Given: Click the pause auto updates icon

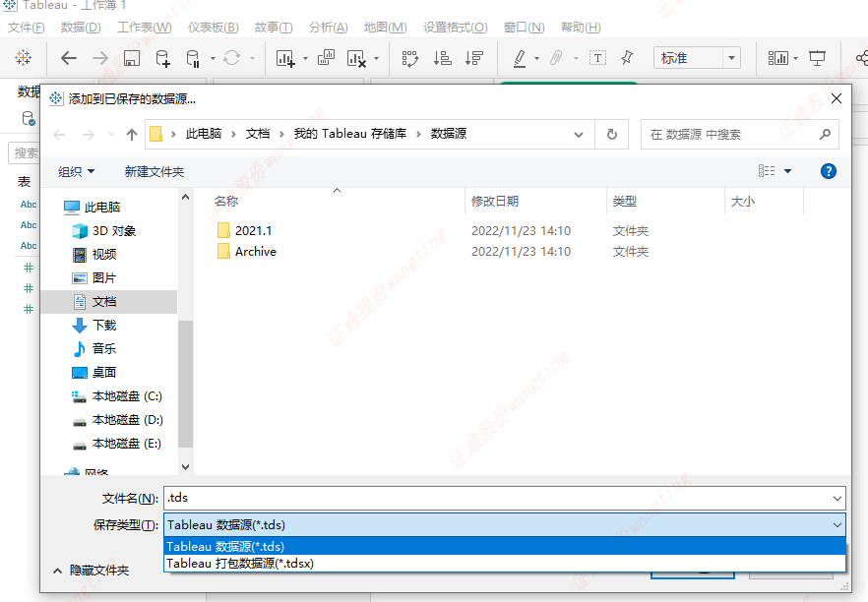Looking at the screenshot, I should (193, 58).
